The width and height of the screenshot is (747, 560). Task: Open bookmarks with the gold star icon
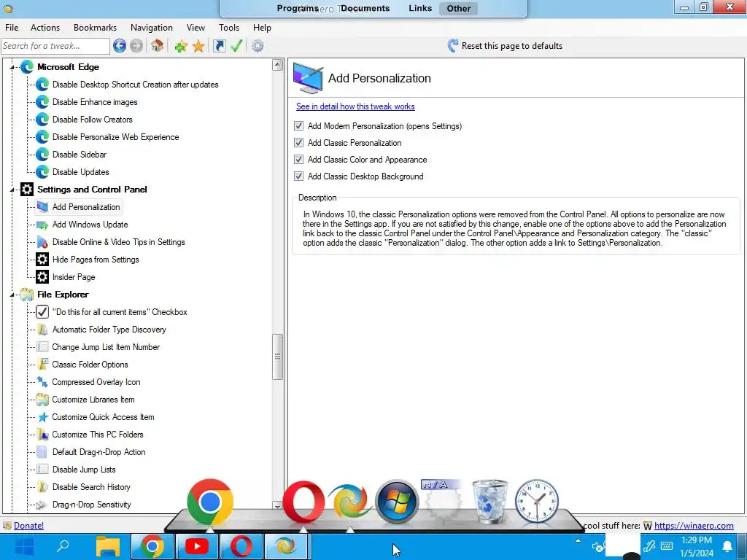(198, 46)
